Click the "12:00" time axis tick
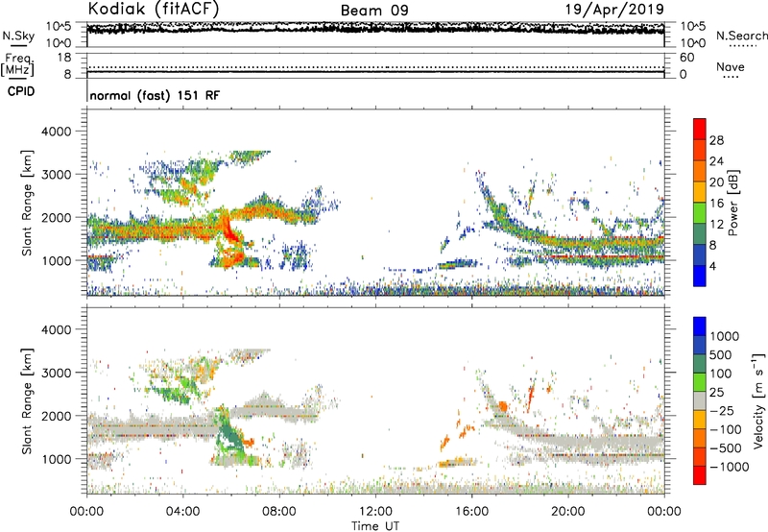 [x=375, y=512]
